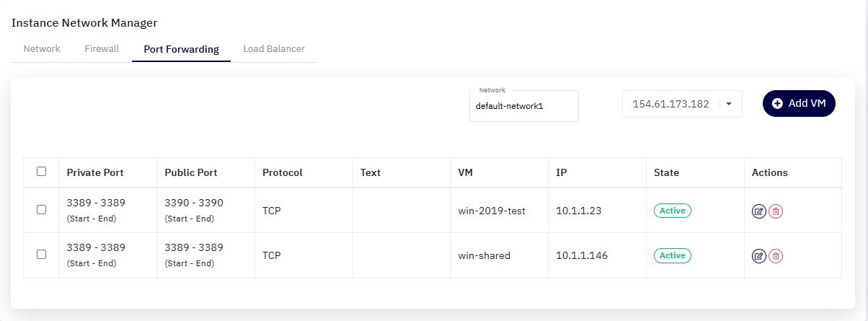
Task: Click the Active badge for win-shared
Action: tap(673, 255)
